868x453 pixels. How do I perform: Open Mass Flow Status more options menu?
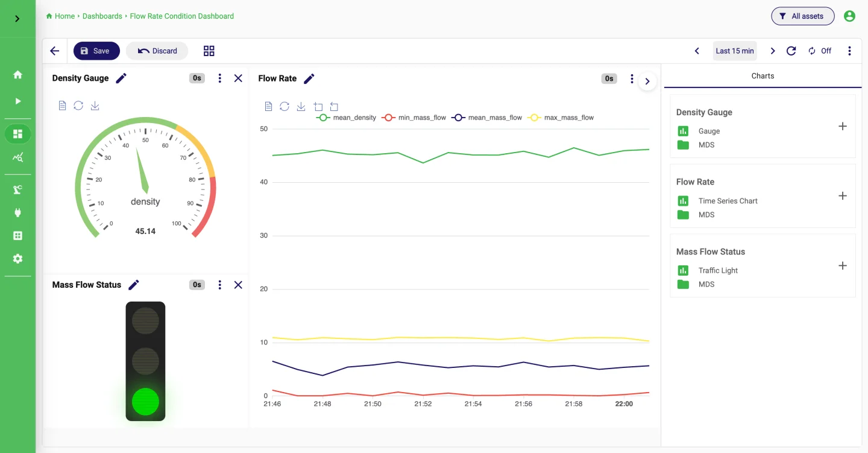click(220, 285)
